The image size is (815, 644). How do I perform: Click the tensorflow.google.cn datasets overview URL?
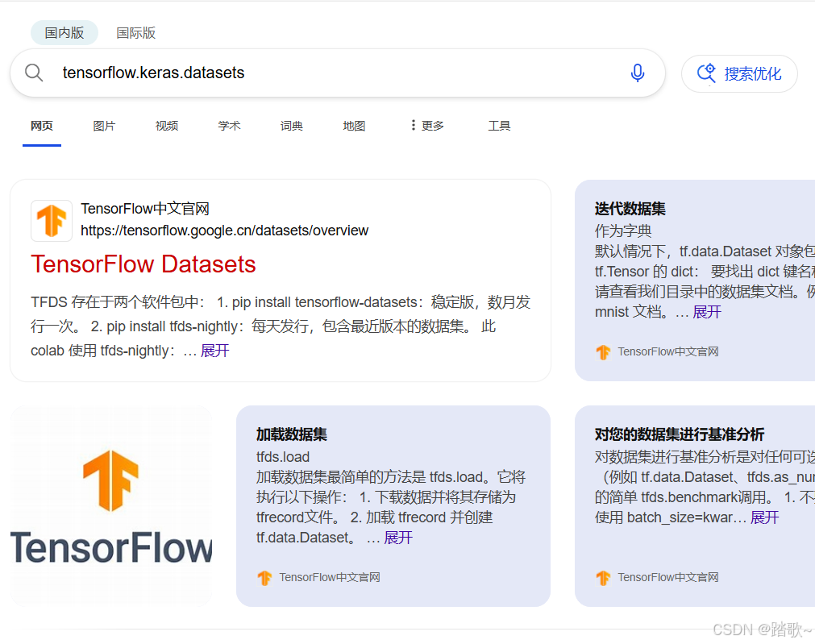225,231
